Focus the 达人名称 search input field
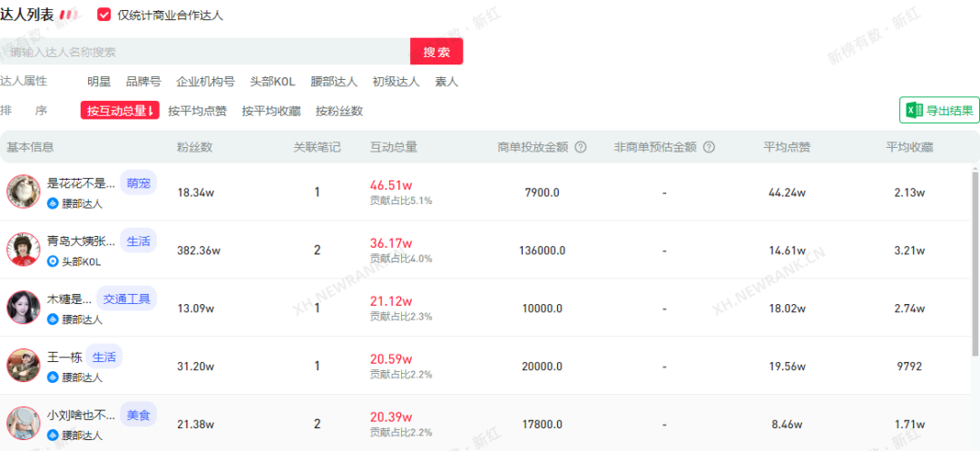980x451 pixels. 205,52
